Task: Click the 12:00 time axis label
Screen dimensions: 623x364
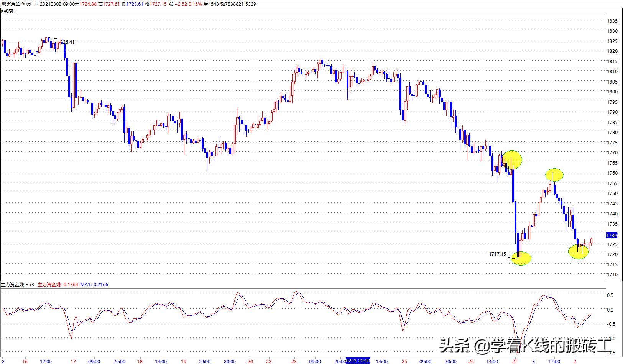Action: pos(46,361)
